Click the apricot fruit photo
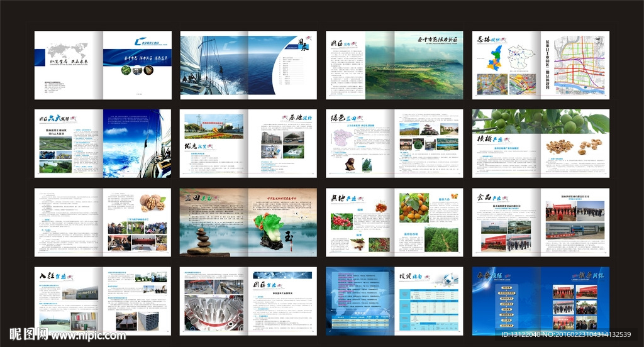The height and width of the screenshot is (347, 644). point(414,208)
